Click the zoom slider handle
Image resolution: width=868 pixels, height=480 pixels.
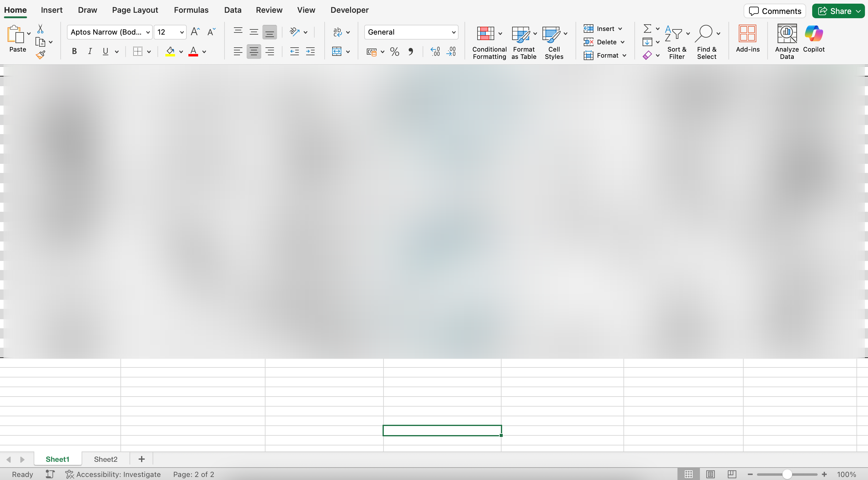[x=787, y=474]
